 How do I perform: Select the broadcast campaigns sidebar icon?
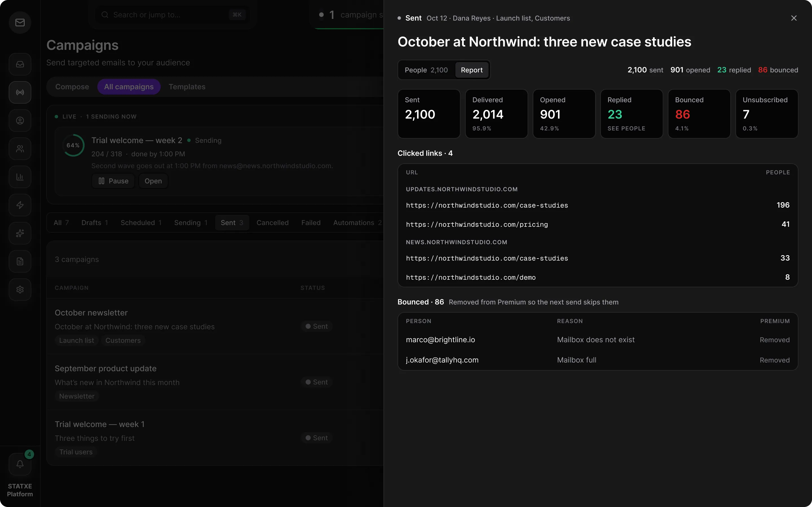[x=20, y=93]
